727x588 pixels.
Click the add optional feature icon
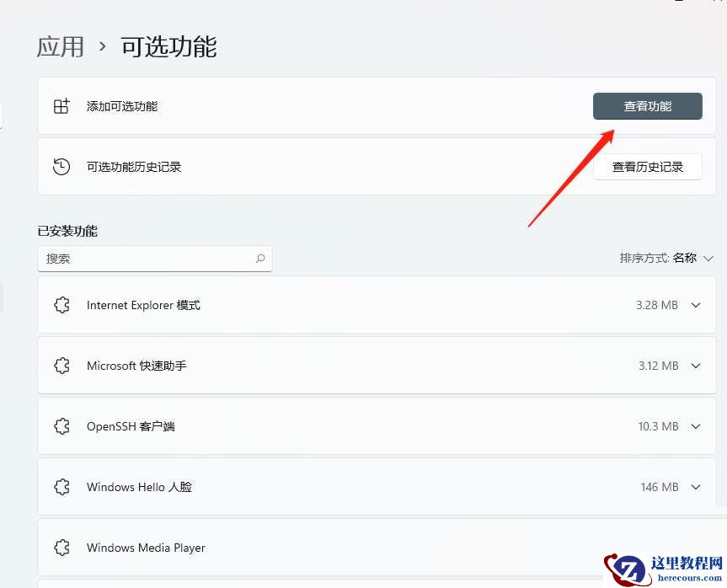(x=61, y=106)
